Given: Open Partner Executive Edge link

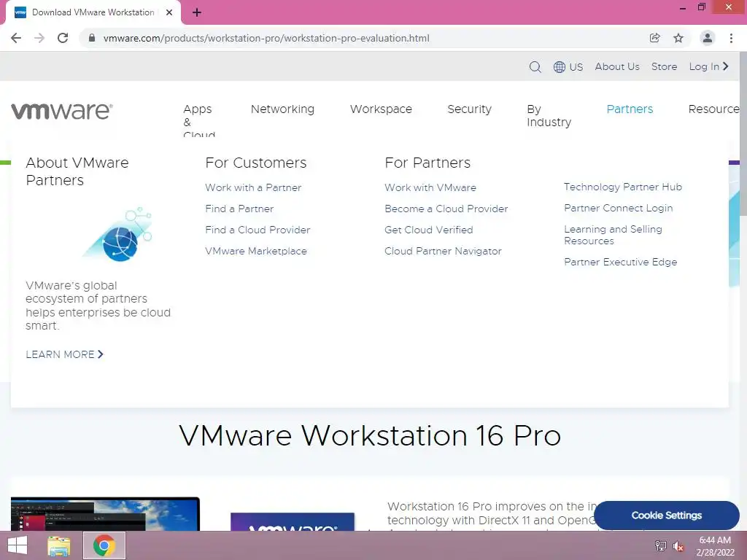Looking at the screenshot, I should click(x=620, y=262).
